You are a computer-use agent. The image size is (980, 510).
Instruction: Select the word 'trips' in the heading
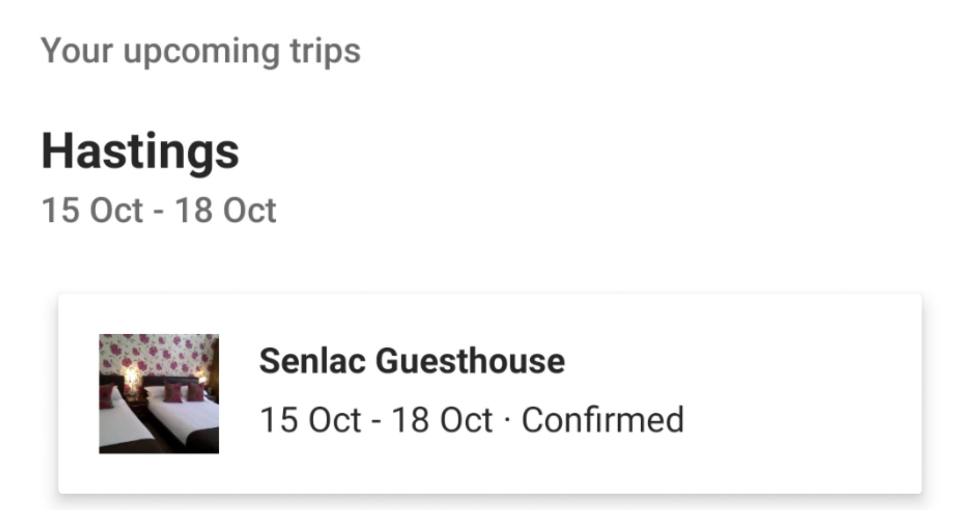325,51
